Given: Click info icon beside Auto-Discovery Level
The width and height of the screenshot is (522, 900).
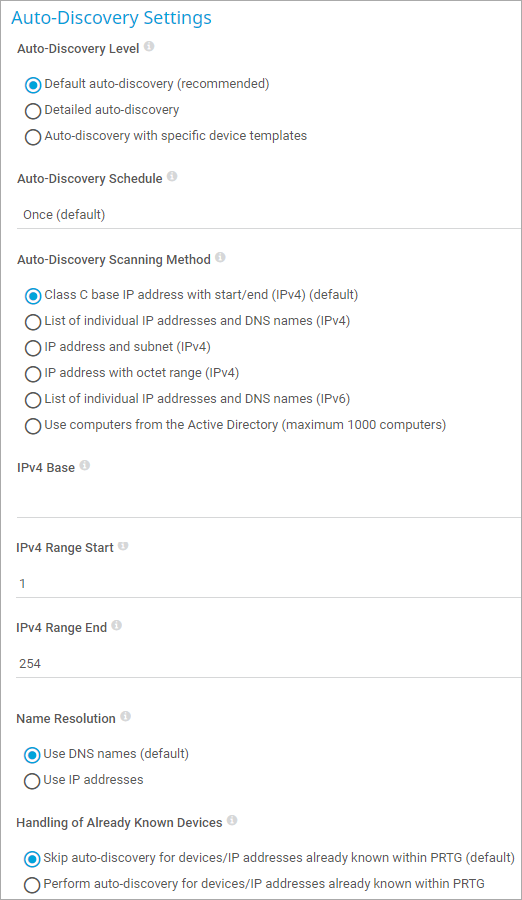Looking at the screenshot, I should click(x=149, y=46).
